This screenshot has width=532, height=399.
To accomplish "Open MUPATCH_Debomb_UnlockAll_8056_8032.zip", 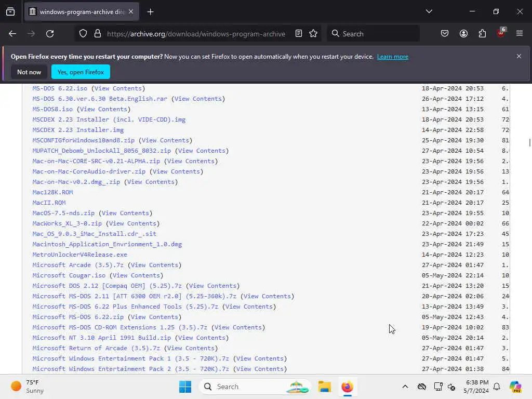I will click(x=102, y=151).
